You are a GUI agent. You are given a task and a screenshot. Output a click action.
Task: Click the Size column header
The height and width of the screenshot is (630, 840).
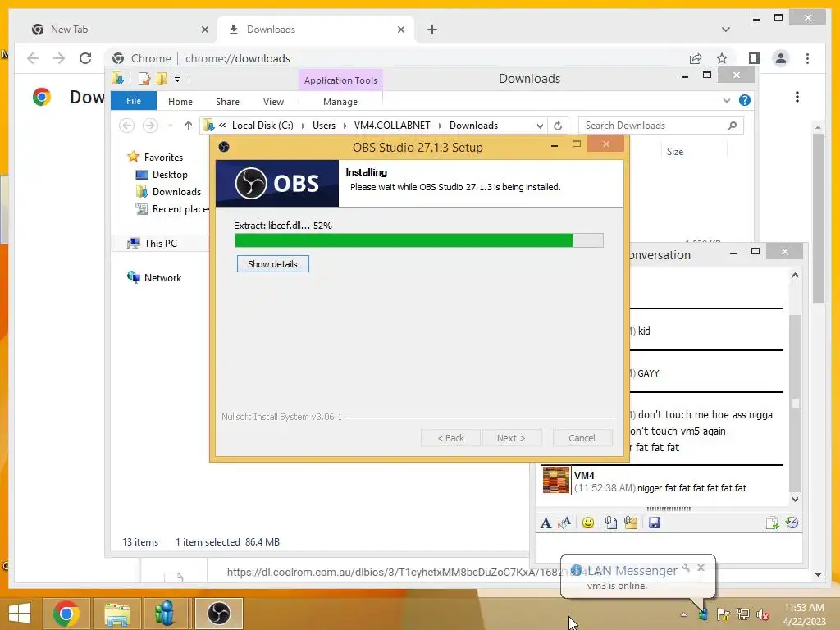pyautogui.click(x=675, y=152)
